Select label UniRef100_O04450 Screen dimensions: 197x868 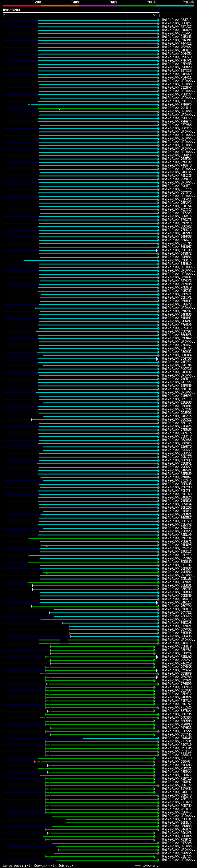point(177,54)
